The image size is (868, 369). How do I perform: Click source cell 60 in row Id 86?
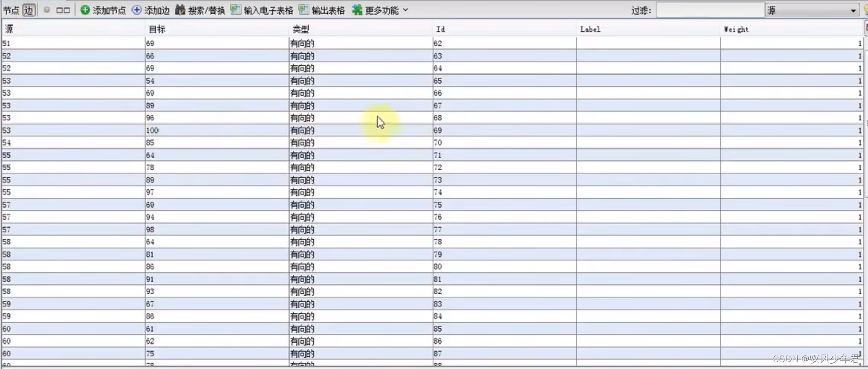click(73, 341)
